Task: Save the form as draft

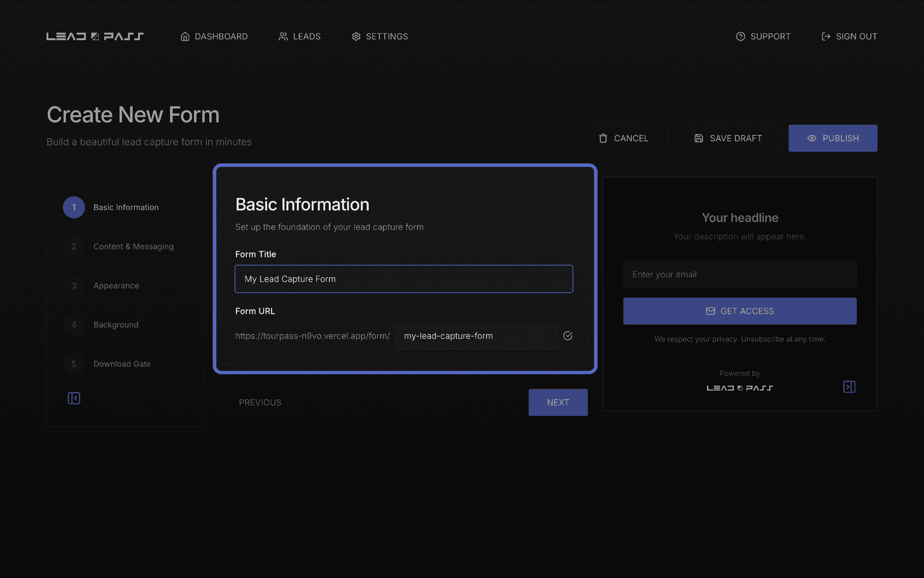Action: [x=728, y=138]
